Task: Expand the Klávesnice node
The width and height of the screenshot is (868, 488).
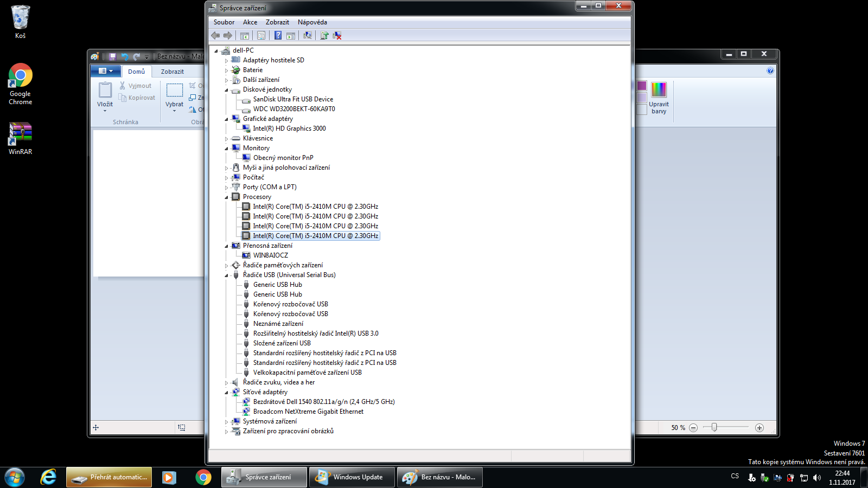Action: point(227,139)
